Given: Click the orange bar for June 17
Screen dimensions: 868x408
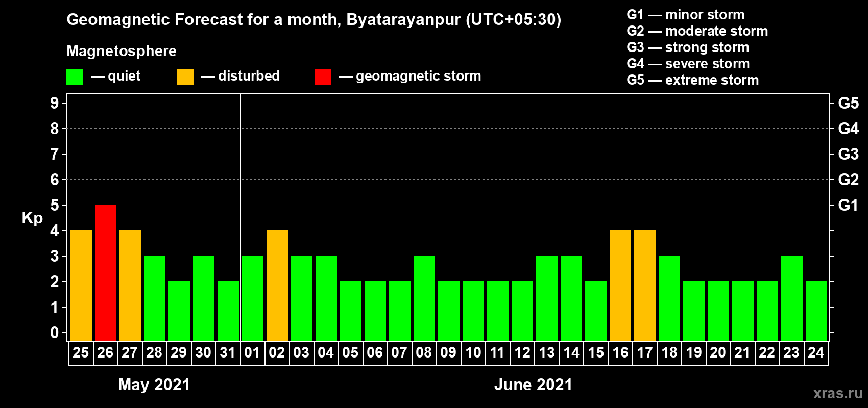Looking at the screenshot, I should 645,286.
